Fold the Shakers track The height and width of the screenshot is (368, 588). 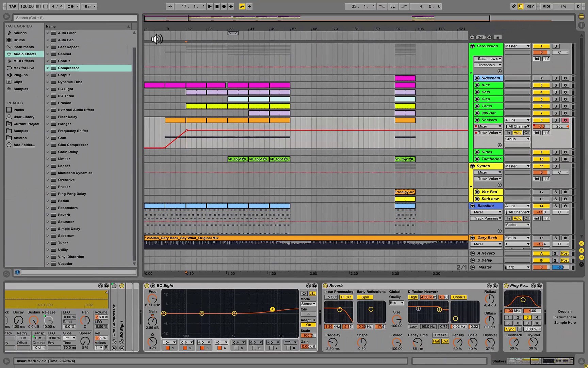point(477,120)
